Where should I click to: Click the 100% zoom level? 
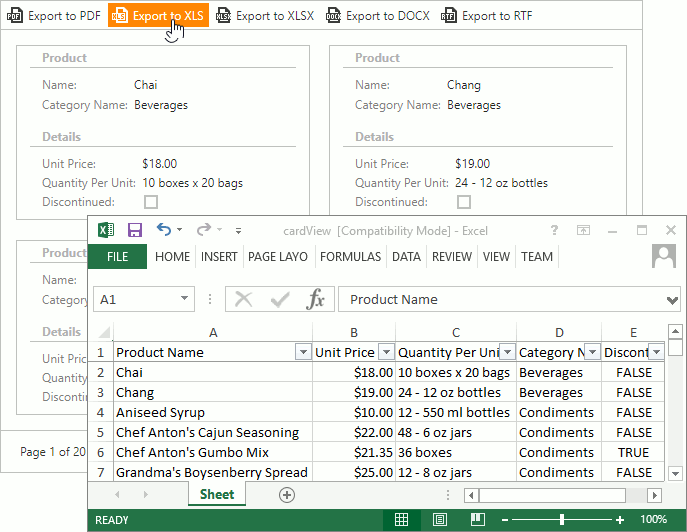653,520
